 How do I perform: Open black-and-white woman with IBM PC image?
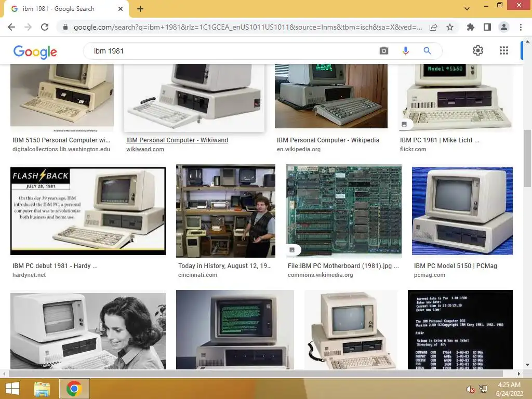(x=88, y=330)
